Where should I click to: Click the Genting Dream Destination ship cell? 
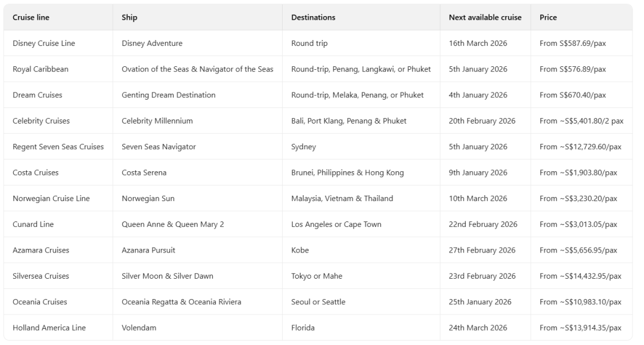[168, 95]
